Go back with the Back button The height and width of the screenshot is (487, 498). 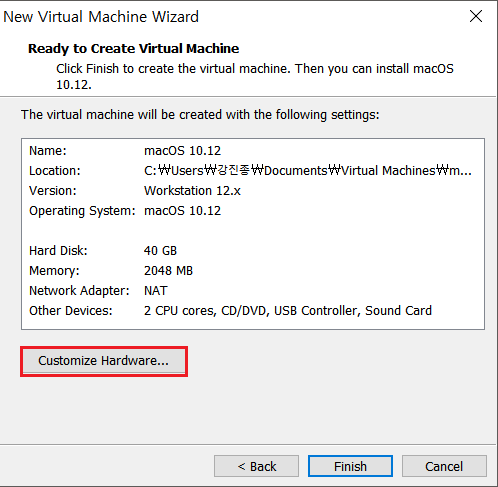(x=256, y=466)
